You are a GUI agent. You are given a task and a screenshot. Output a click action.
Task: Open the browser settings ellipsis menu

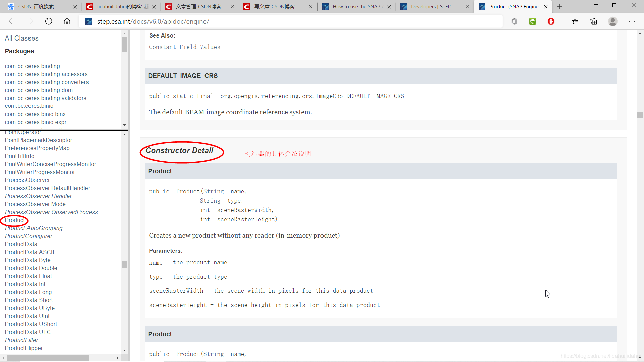click(x=632, y=21)
